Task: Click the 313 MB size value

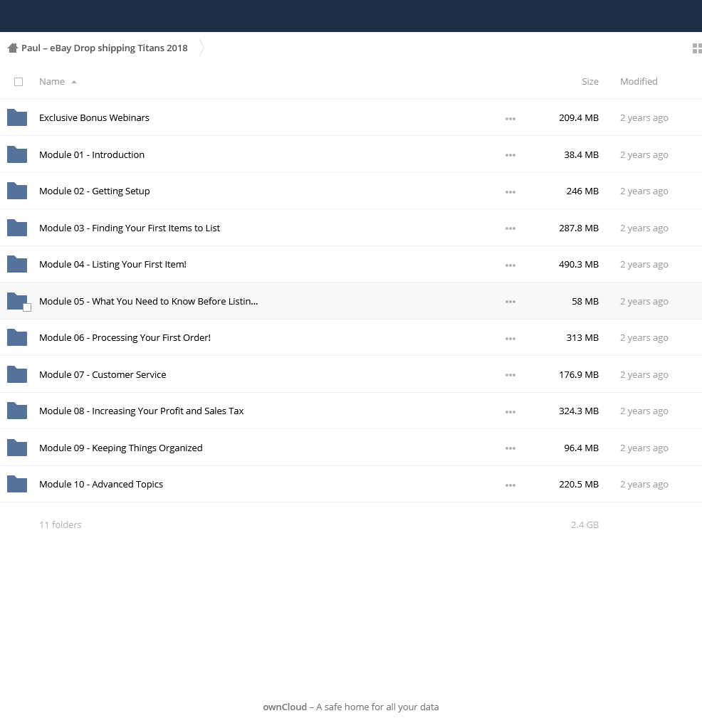Action: 582,337
